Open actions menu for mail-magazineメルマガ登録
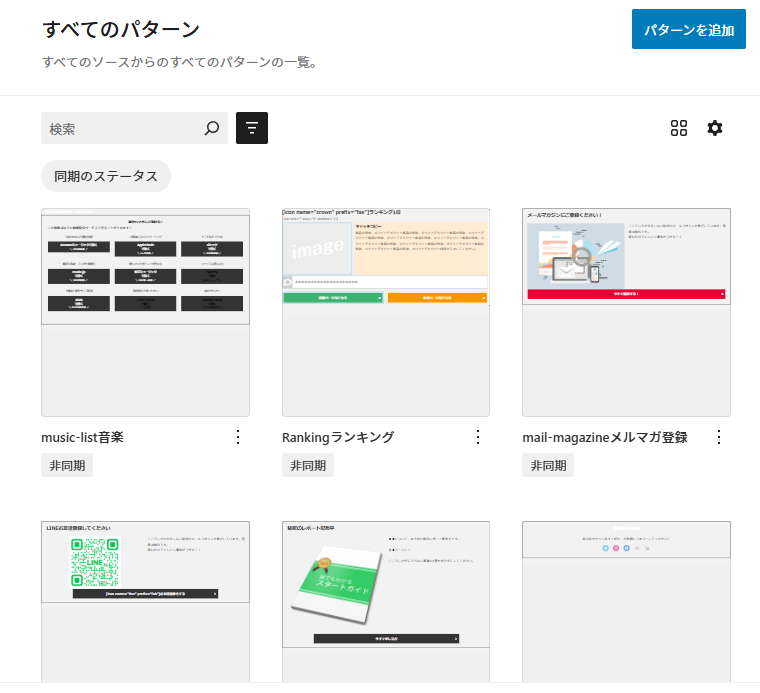This screenshot has height=693, width=760. click(x=718, y=437)
